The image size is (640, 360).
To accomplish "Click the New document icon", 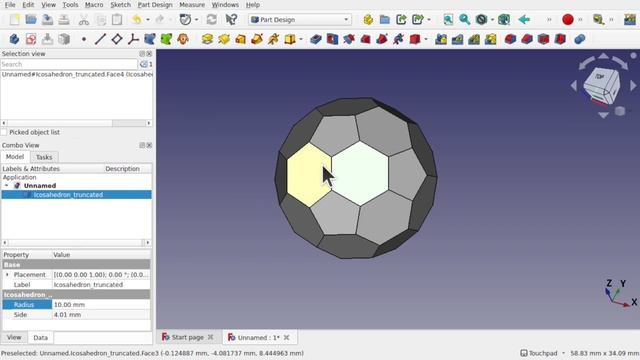I will [15, 20].
